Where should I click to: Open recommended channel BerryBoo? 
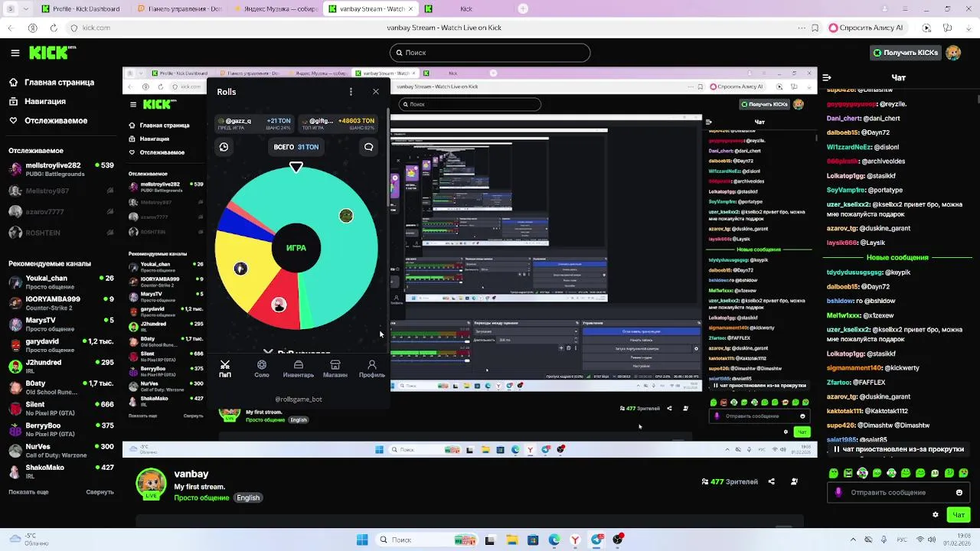61,429
